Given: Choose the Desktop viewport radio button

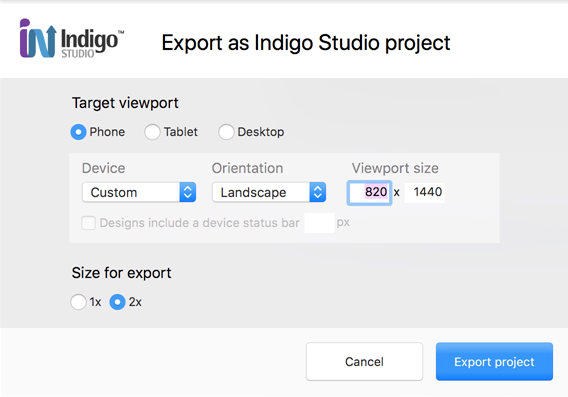Looking at the screenshot, I should pos(226,132).
